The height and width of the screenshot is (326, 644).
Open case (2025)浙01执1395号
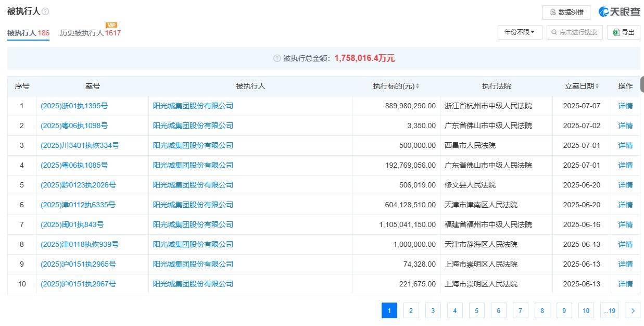pyautogui.click(x=74, y=106)
